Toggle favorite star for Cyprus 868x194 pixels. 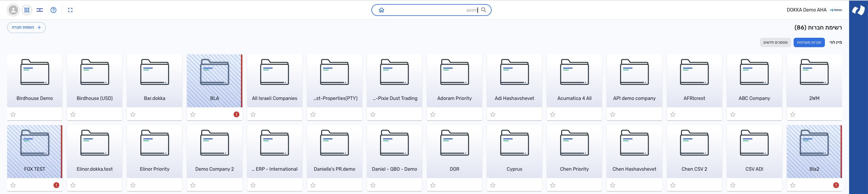[x=493, y=185]
